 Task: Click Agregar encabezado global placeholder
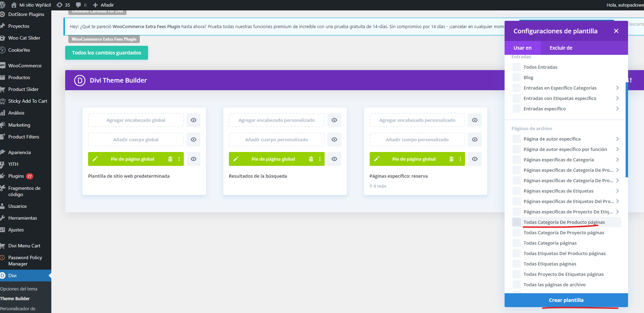[136, 120]
